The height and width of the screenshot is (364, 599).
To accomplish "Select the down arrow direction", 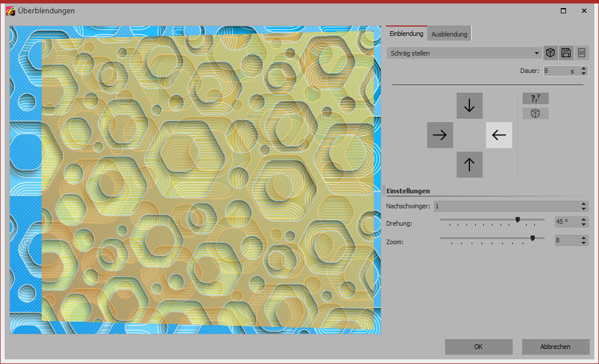I will coord(469,105).
